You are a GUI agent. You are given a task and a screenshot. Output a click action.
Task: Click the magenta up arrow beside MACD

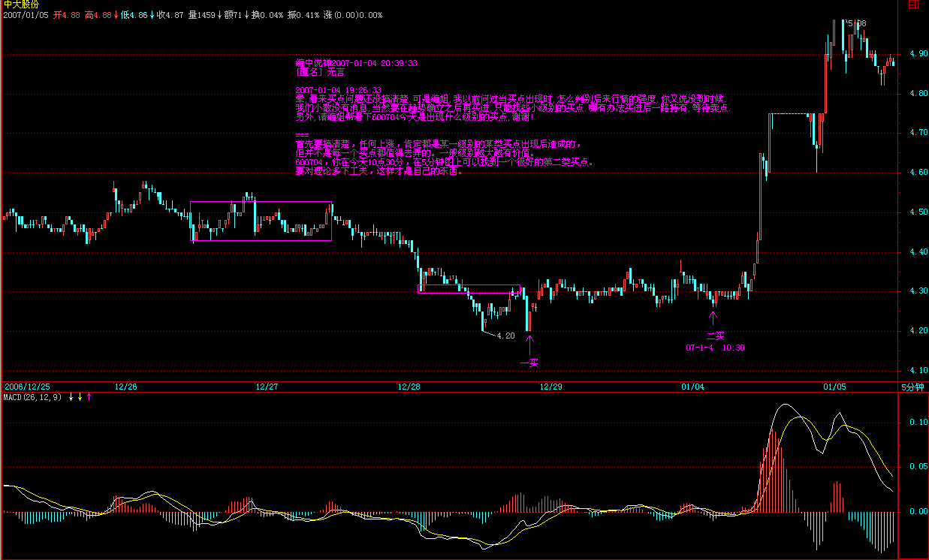89,397
